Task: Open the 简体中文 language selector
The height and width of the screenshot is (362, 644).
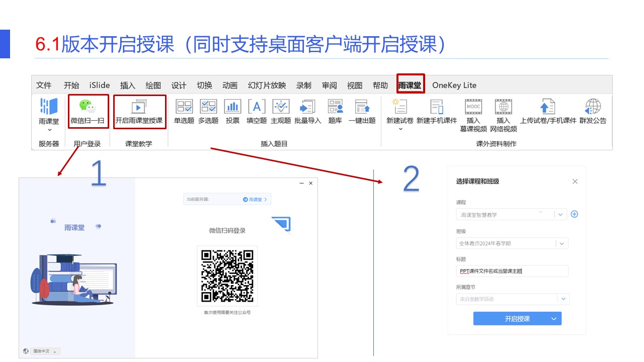Action: coord(45,351)
